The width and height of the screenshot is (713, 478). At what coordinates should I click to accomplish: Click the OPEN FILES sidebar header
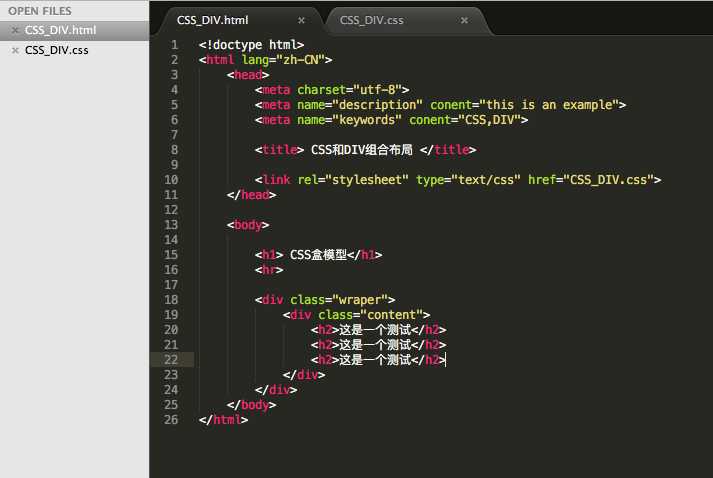click(x=40, y=10)
